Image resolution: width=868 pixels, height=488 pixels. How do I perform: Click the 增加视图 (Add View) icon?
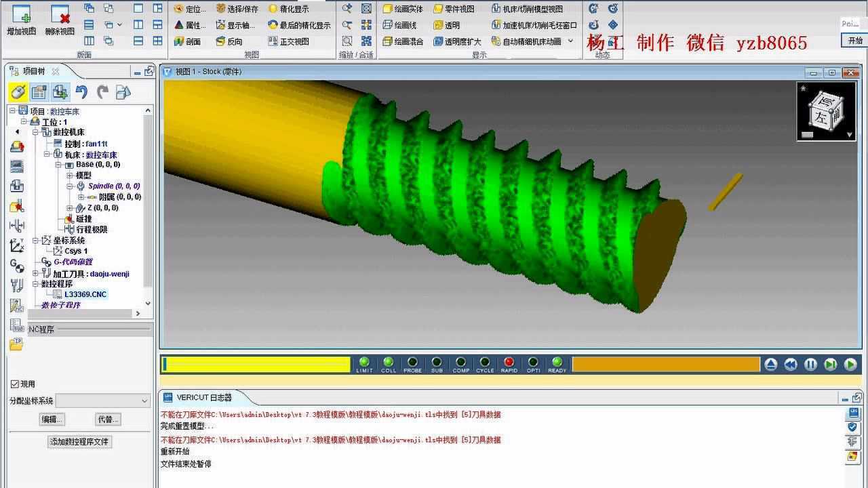click(x=21, y=16)
